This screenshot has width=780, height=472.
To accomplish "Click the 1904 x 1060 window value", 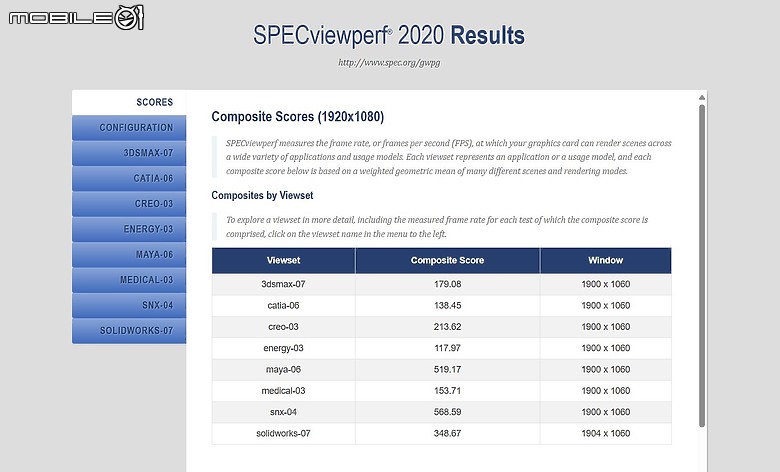I will [x=606, y=434].
